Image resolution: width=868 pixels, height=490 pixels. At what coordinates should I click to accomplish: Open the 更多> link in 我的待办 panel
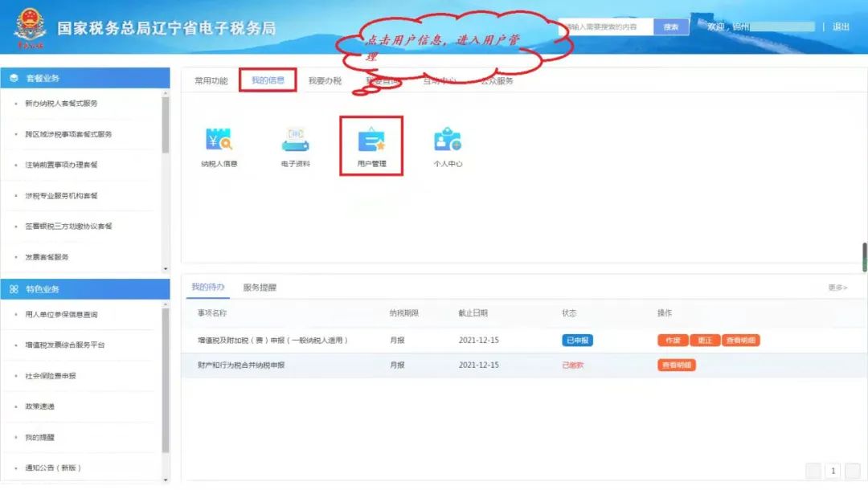pos(837,288)
